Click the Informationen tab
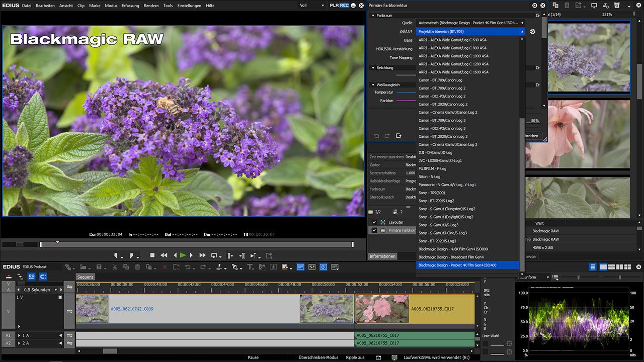 click(x=382, y=256)
